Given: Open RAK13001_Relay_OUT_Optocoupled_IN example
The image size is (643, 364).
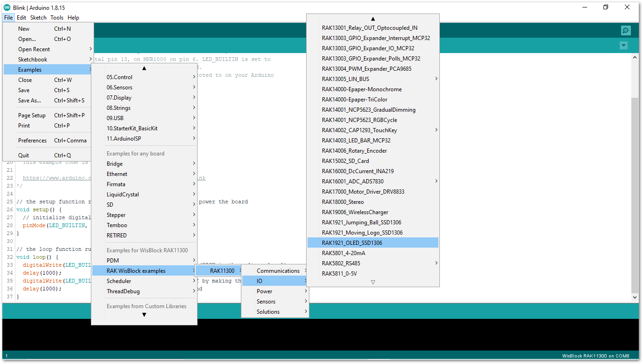Looking at the screenshot, I should click(373, 28).
